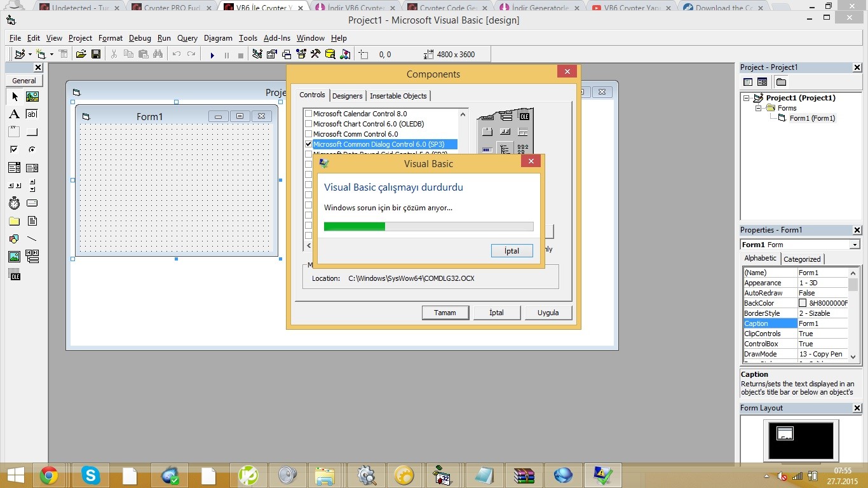Viewport: 868px width, 488px height.
Task: Select the Timer control in the toolbox
Action: pos(15,203)
